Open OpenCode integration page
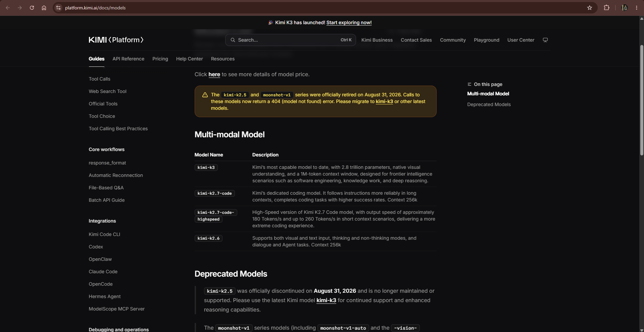The width and height of the screenshot is (644, 332). click(101, 284)
